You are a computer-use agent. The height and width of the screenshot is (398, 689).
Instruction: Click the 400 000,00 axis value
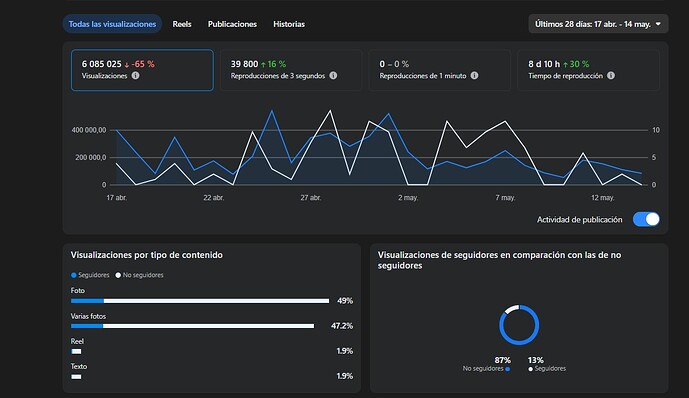89,130
